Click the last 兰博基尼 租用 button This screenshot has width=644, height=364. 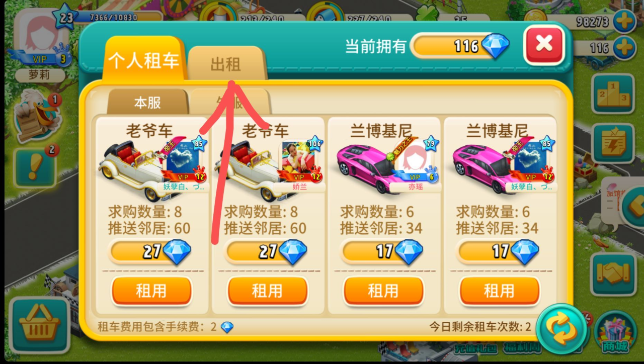500,291
